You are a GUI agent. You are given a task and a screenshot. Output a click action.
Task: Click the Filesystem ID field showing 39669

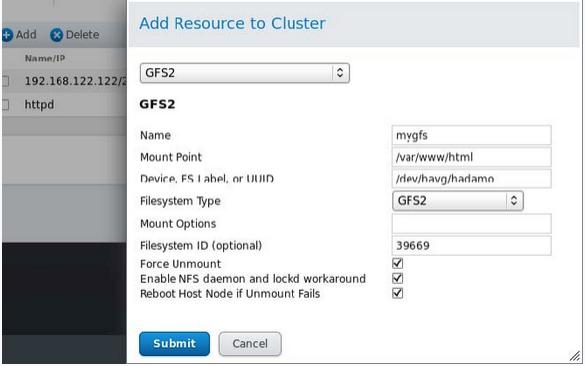click(472, 245)
